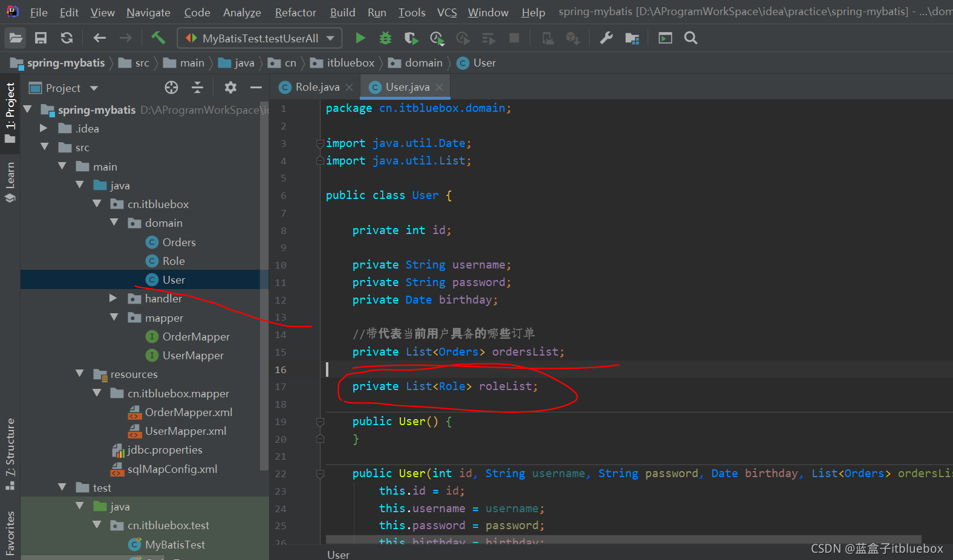
Task: Open OrderMapper interface in the tree
Action: tap(196, 336)
